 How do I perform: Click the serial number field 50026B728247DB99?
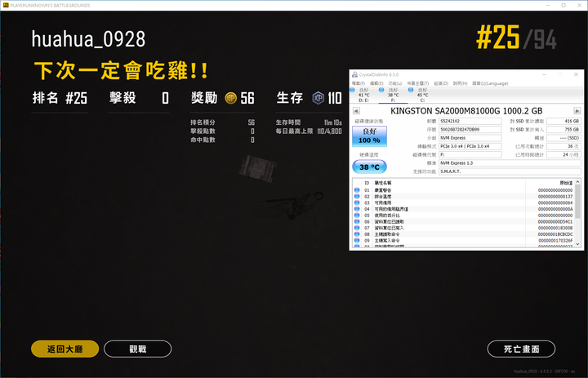pos(470,129)
